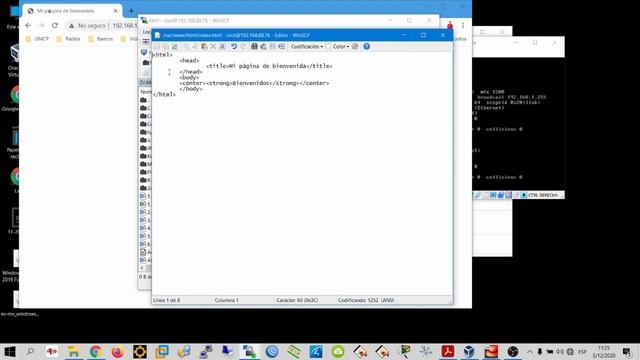
Task: Undo the last edit in the editor
Action: (x=234, y=47)
